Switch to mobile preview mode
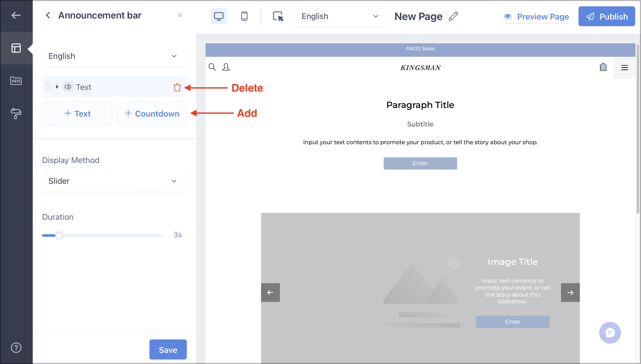The height and width of the screenshot is (364, 641). (x=244, y=16)
